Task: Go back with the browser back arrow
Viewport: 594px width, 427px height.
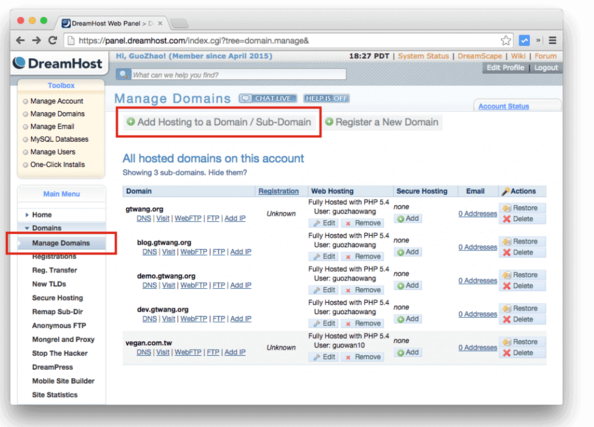Action: (20, 40)
